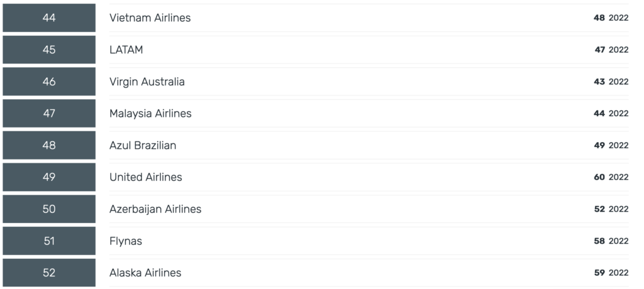Image resolution: width=644 pixels, height=289 pixels.
Task: Open Malaysia Airlines ranking entry
Action: click(x=150, y=113)
